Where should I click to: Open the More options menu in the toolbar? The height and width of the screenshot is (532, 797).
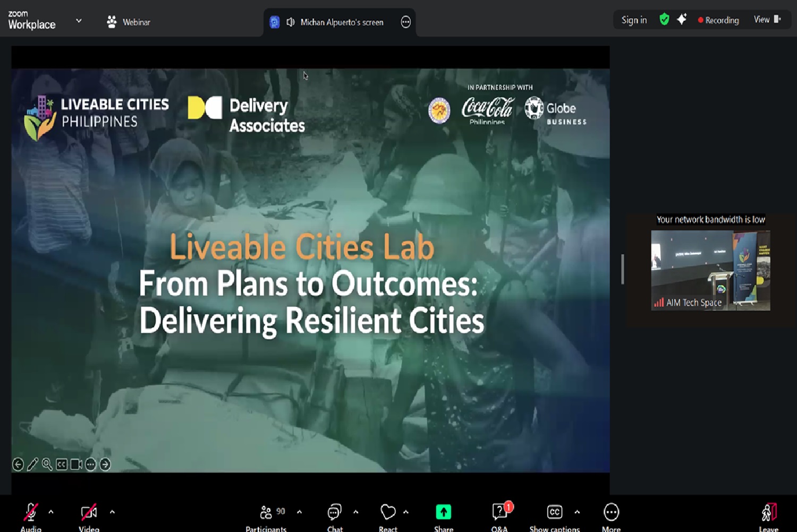point(611,512)
